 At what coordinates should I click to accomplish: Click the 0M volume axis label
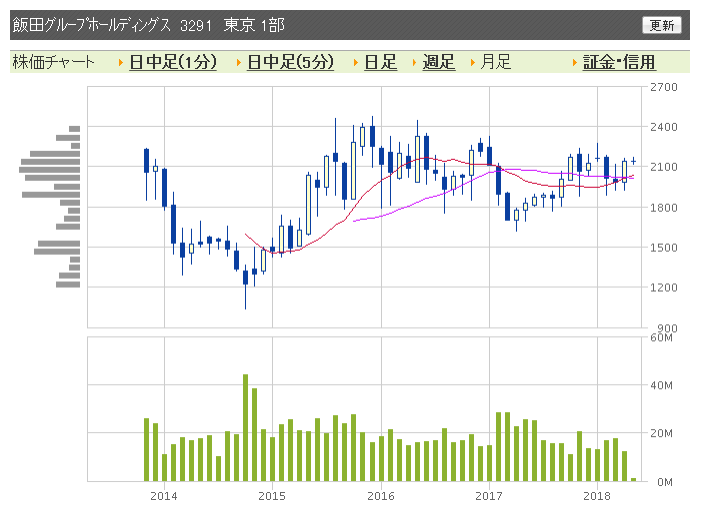coord(665,482)
